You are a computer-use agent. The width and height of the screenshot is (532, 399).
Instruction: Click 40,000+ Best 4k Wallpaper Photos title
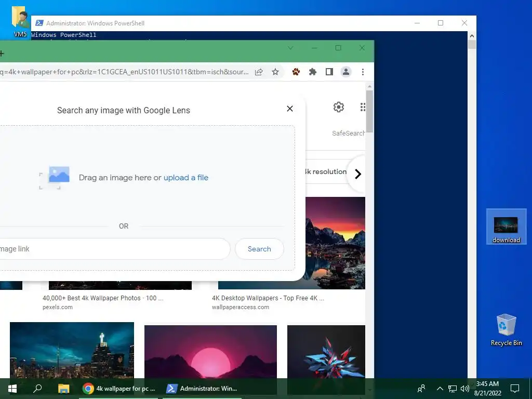pyautogui.click(x=103, y=298)
